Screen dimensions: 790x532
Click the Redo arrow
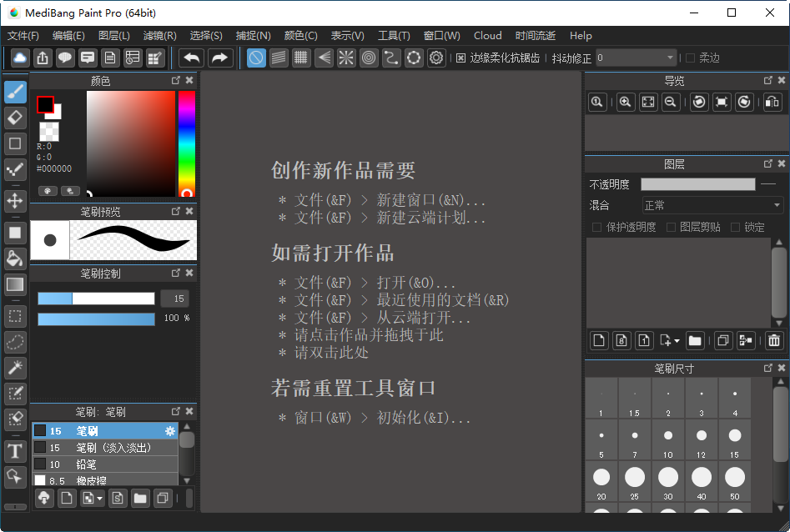(219, 58)
